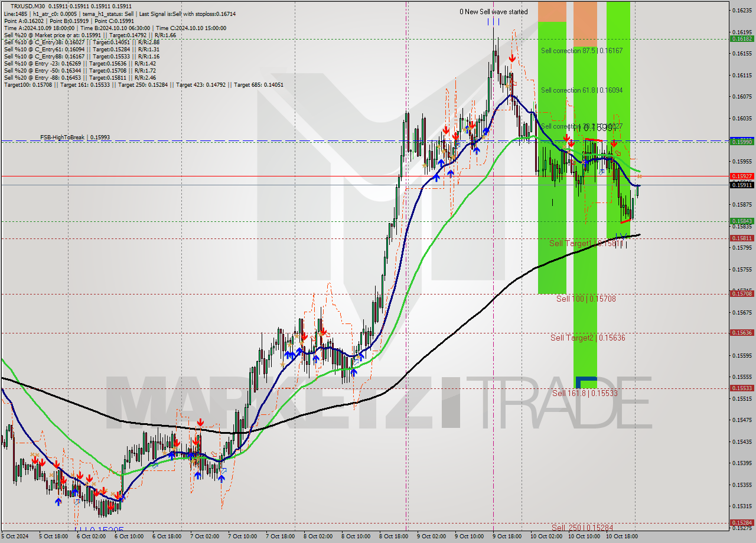Click the orange top of the first sell zone

coord(552,12)
